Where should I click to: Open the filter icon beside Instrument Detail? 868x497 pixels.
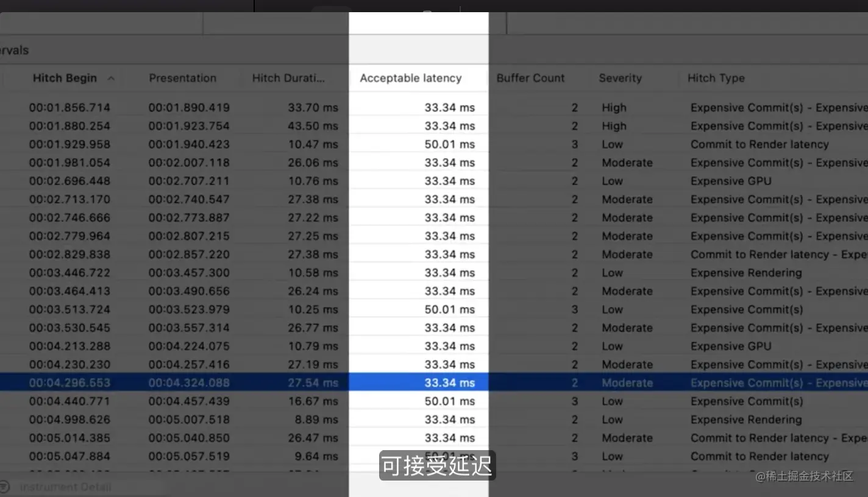5,487
